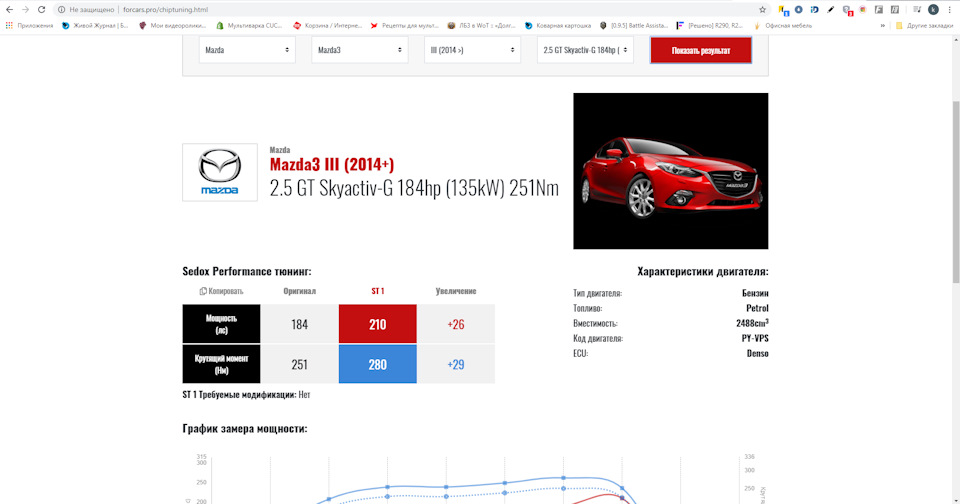Click the original power value 184
960x504 pixels.
coord(299,324)
